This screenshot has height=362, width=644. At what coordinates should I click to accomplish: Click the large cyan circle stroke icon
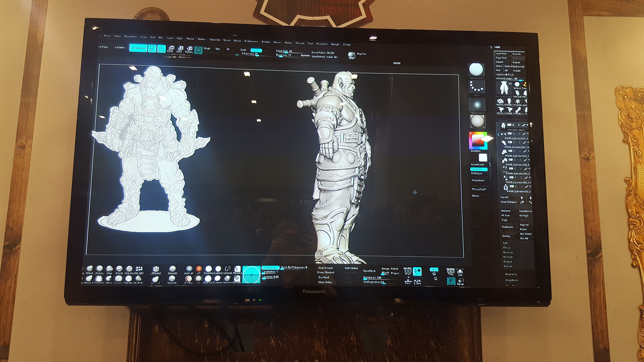click(x=252, y=274)
